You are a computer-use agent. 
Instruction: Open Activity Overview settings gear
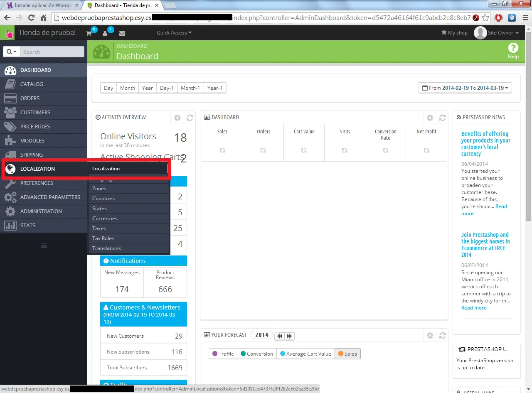click(177, 118)
